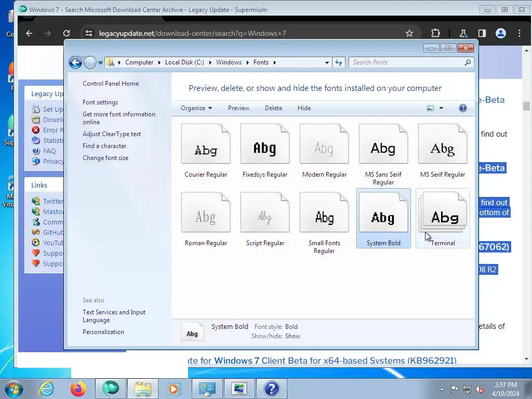
Task: Expand the Windows breadcrumb arrow
Action: point(247,62)
